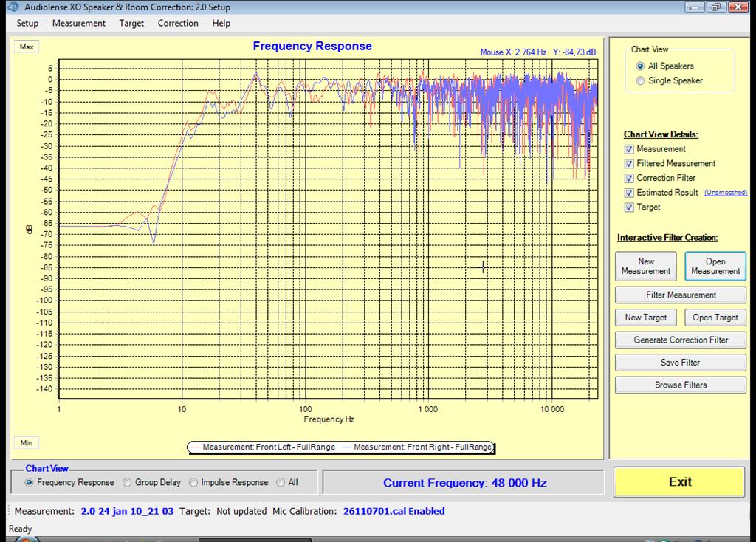This screenshot has height=542, width=756.
Task: Click the Min button below the dB axis
Action: pyautogui.click(x=27, y=442)
